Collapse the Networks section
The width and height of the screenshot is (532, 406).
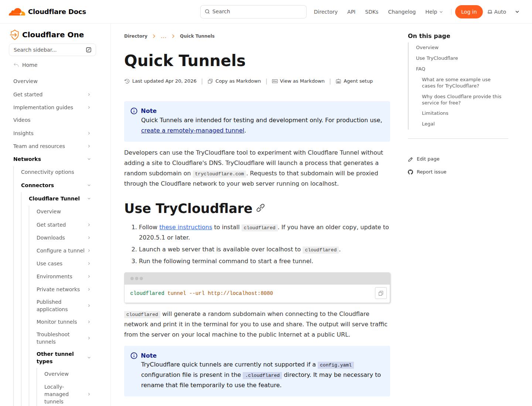click(89, 159)
